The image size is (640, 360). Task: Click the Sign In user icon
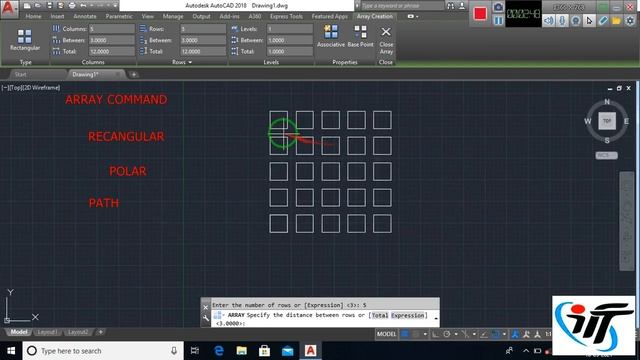pyautogui.click(x=462, y=6)
